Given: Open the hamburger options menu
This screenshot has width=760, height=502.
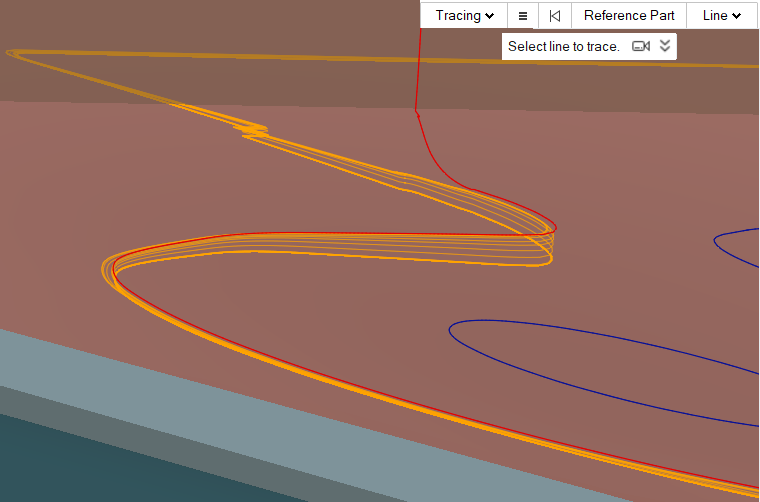Looking at the screenshot, I should (x=523, y=16).
